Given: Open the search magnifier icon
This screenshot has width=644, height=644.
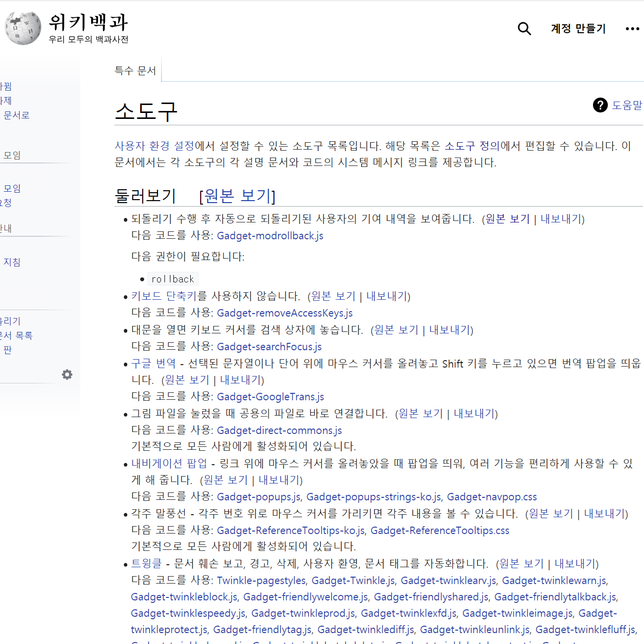Looking at the screenshot, I should click(x=524, y=29).
